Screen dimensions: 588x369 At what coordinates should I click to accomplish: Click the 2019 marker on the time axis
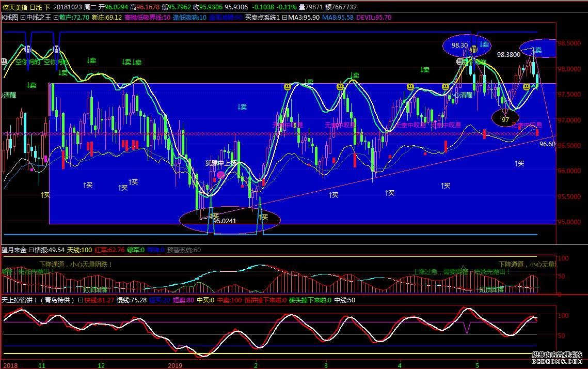pos(175,365)
